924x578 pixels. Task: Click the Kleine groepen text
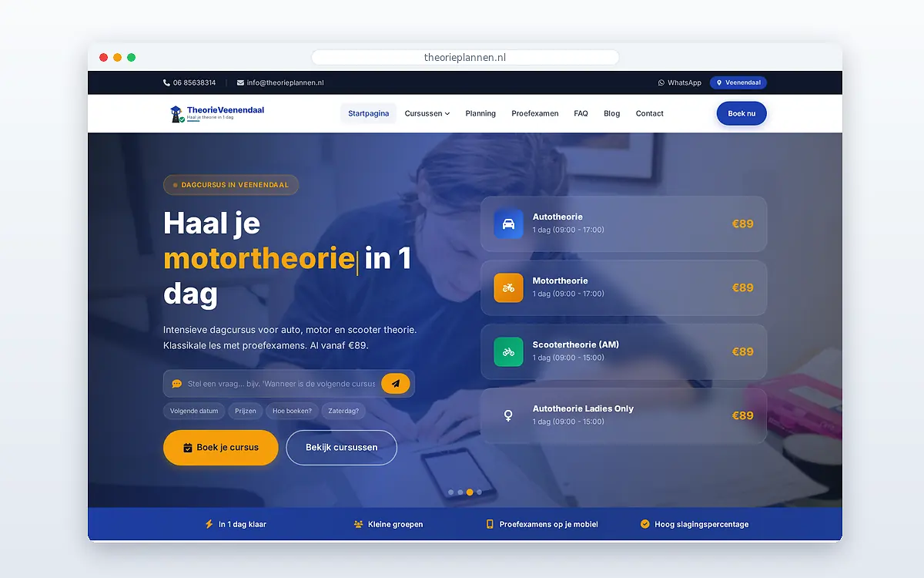[396, 524]
